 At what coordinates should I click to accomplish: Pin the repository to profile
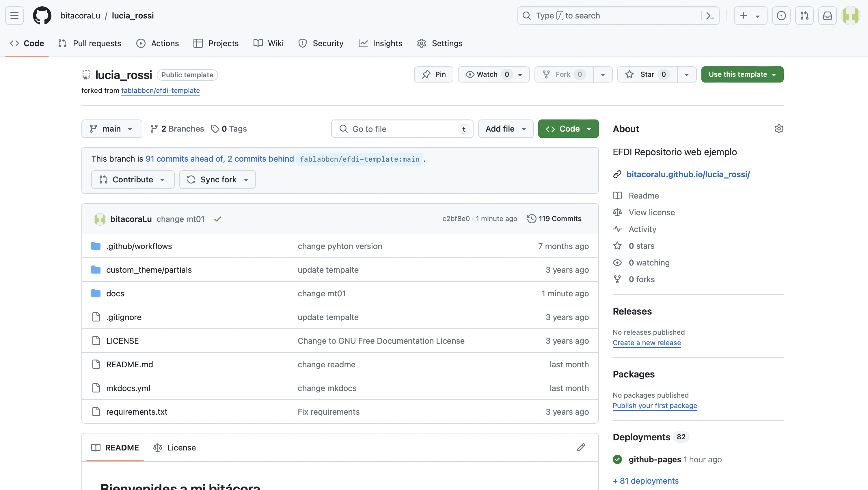coord(433,74)
